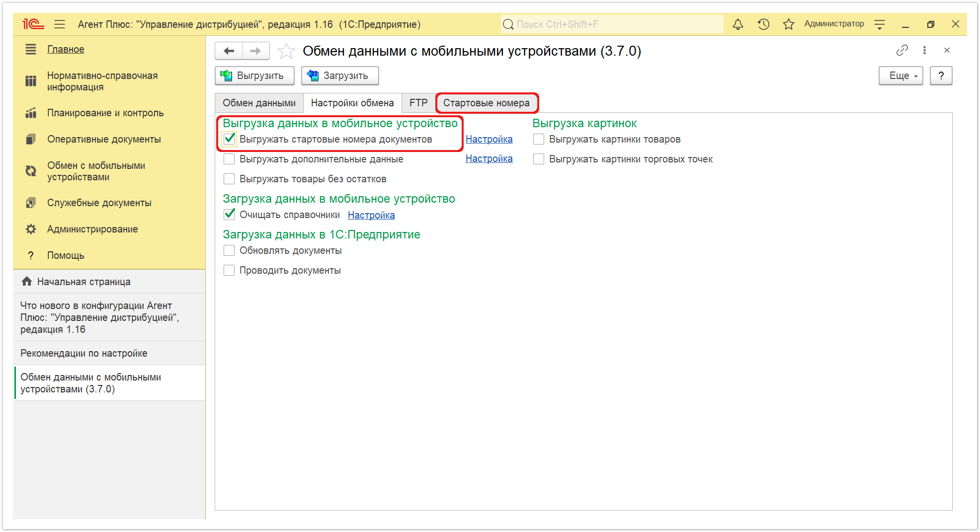
Task: Go back with the left arrow
Action: 229,51
